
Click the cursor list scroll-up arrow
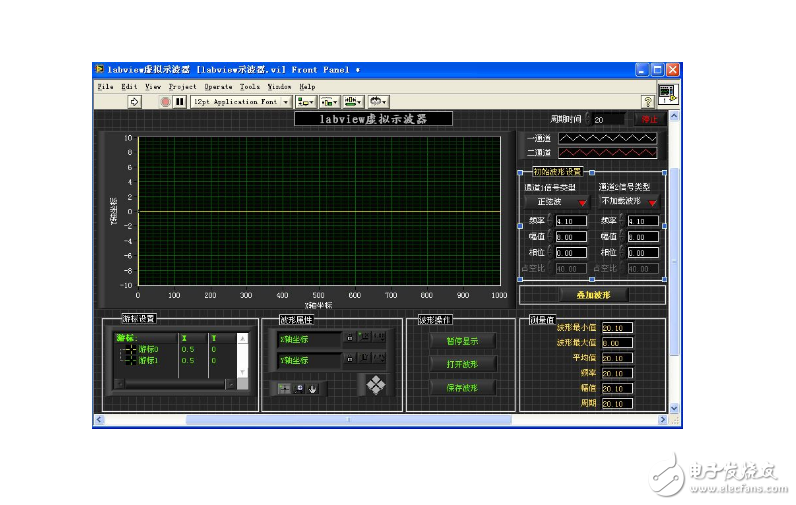tap(243, 339)
